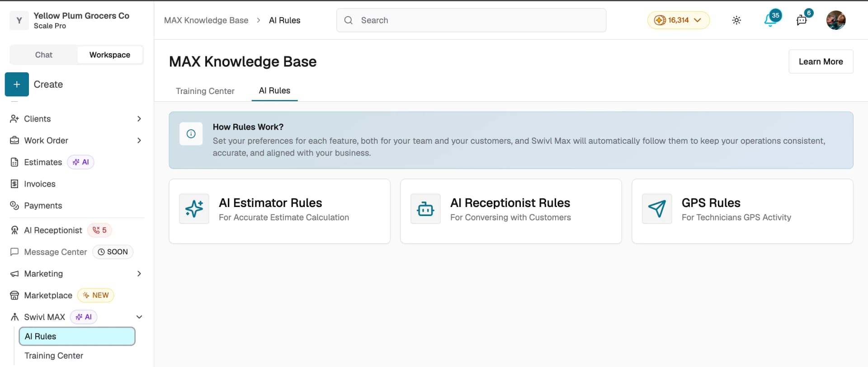Click the NEW badge beside Marketplace
The width and height of the screenshot is (868, 367).
96,296
